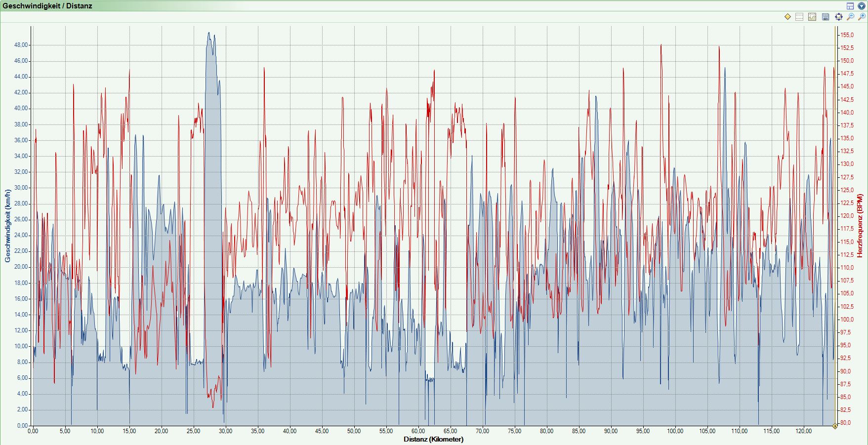Click the highest speed peak near 27 km
This screenshot has width=868, height=445.
click(x=209, y=34)
